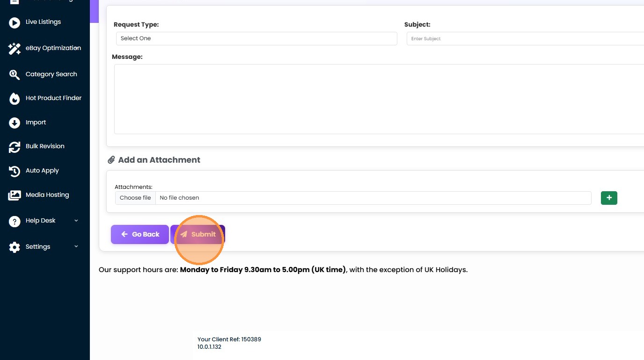Click the Live Listings play icon

click(x=15, y=22)
